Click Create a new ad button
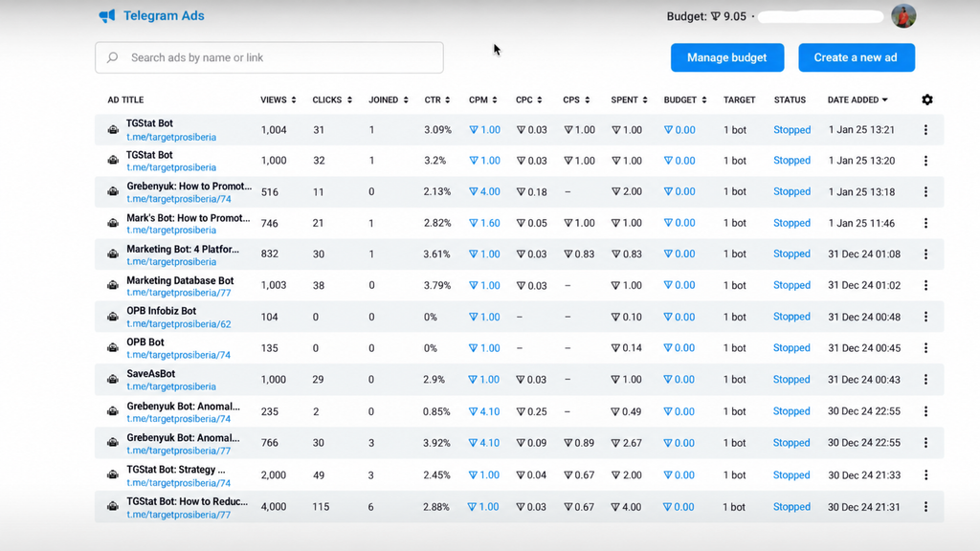This screenshot has height=551, width=980. [x=857, y=57]
